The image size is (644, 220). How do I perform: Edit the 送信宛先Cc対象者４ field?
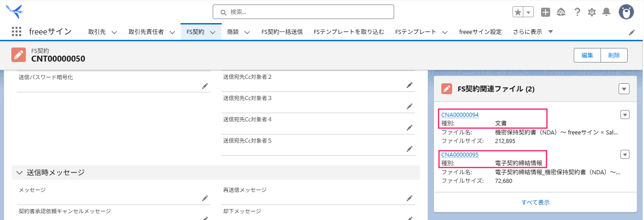tap(410, 128)
